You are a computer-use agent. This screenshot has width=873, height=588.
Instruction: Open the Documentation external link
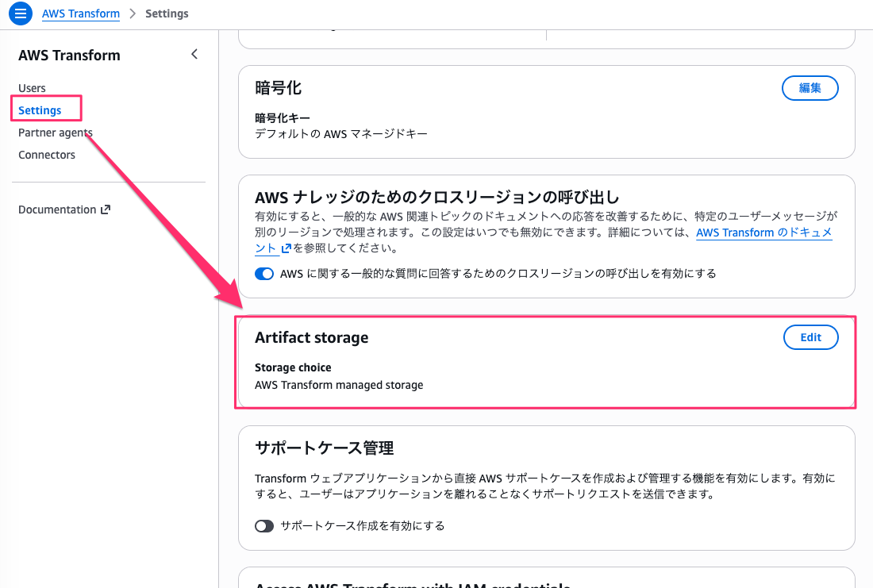click(x=64, y=209)
